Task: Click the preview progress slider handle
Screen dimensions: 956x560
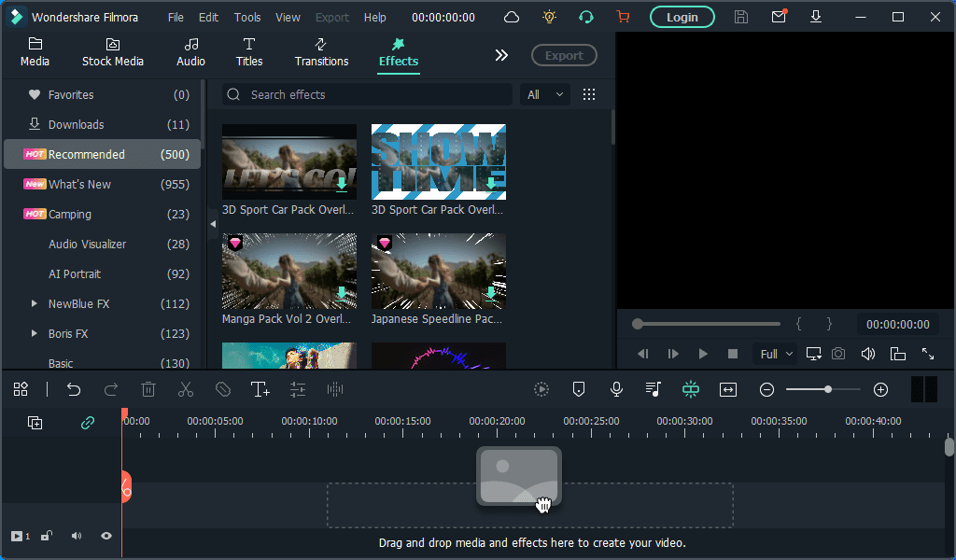Action: 637,324
